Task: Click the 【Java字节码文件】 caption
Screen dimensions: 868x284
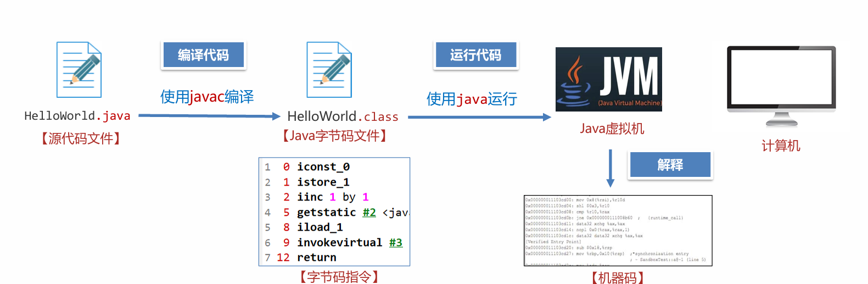Action: pyautogui.click(x=334, y=136)
